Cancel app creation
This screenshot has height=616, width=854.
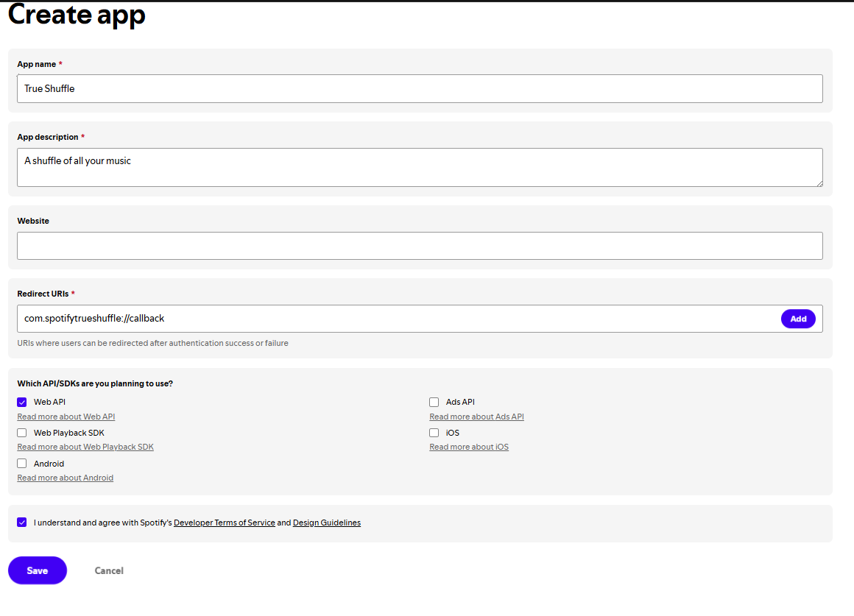109,571
